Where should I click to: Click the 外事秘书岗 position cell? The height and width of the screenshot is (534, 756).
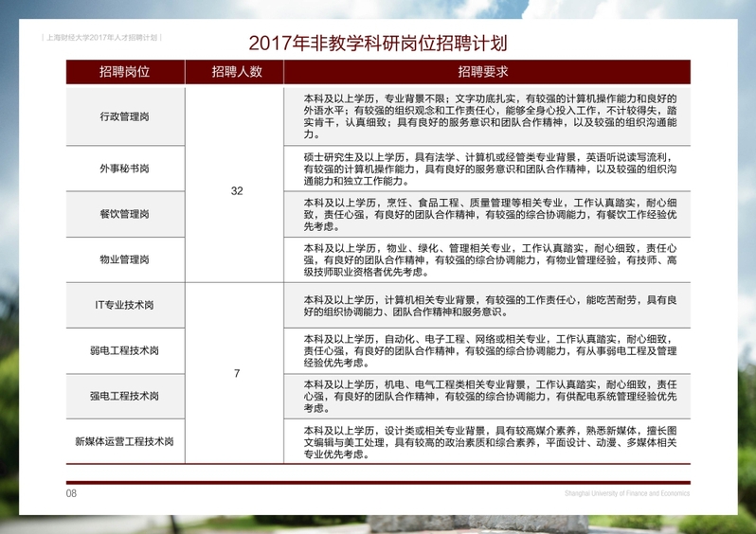(124, 169)
